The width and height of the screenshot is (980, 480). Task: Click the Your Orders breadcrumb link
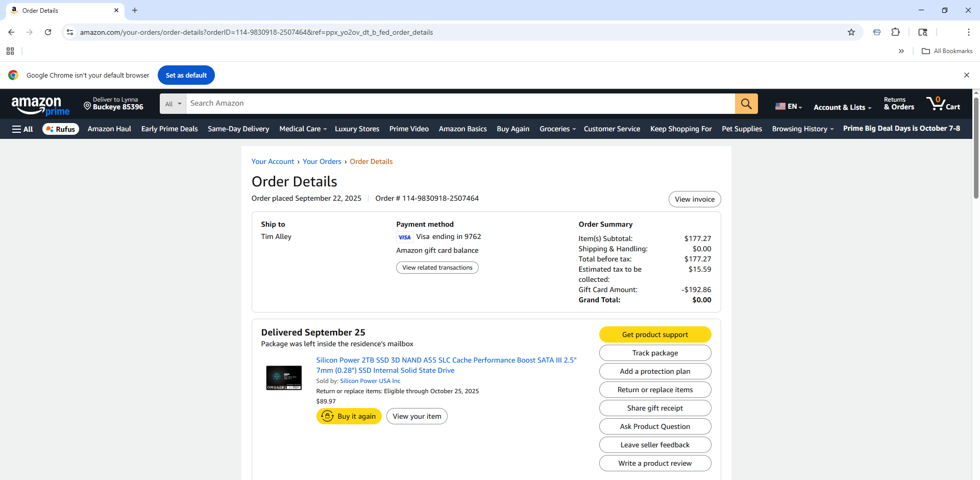[322, 161]
